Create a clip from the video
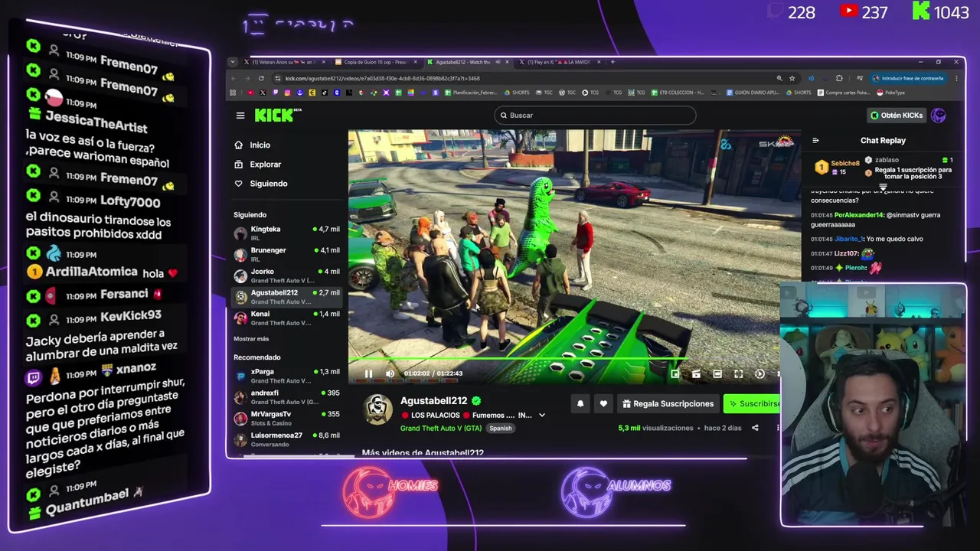 click(696, 373)
